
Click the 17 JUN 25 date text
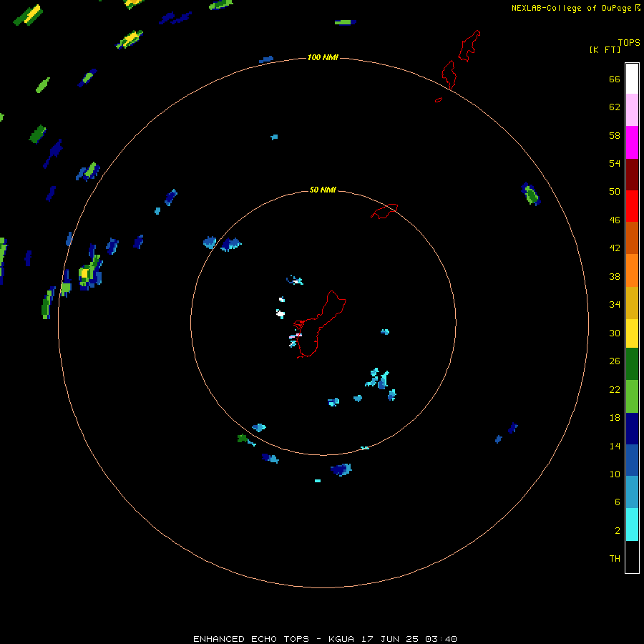(x=390, y=639)
